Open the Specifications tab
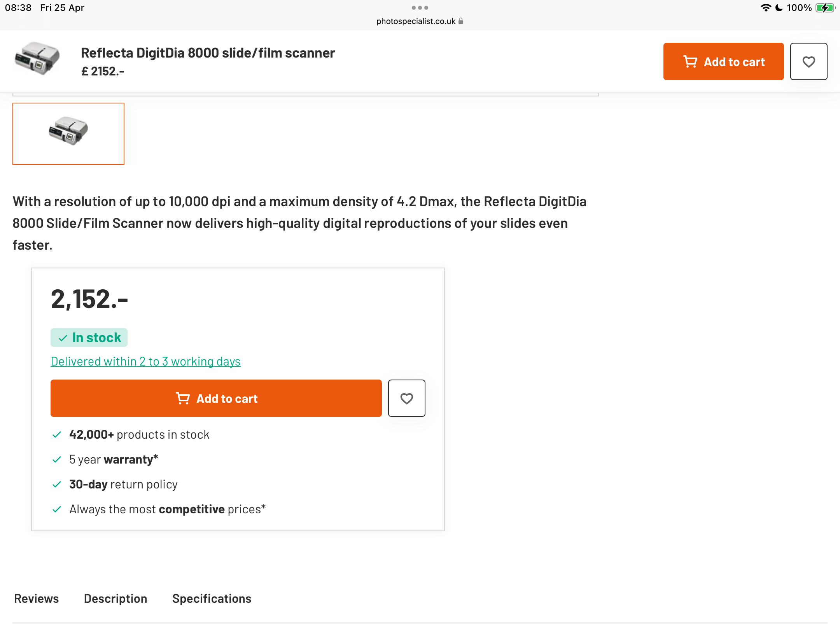The height and width of the screenshot is (630, 840). [x=212, y=598]
